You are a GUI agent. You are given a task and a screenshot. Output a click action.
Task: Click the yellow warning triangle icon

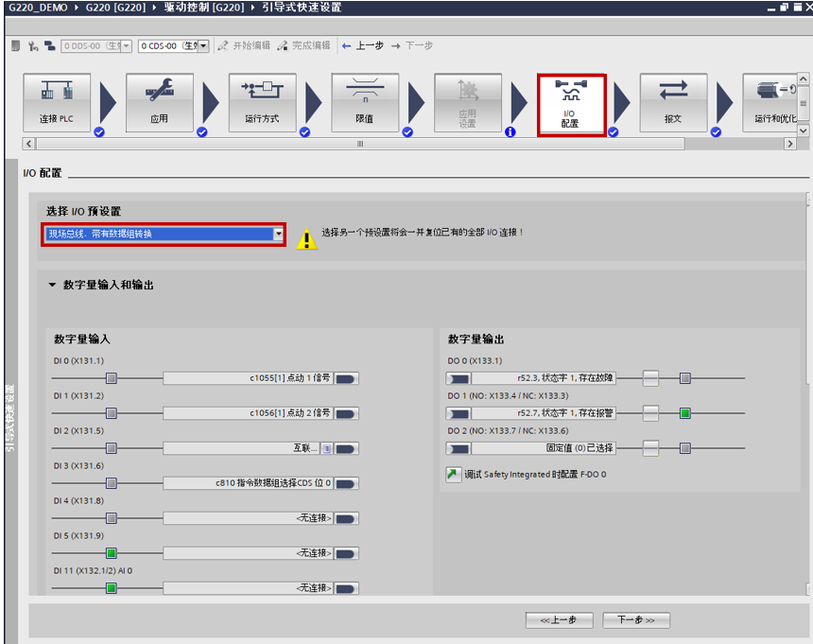coord(306,237)
